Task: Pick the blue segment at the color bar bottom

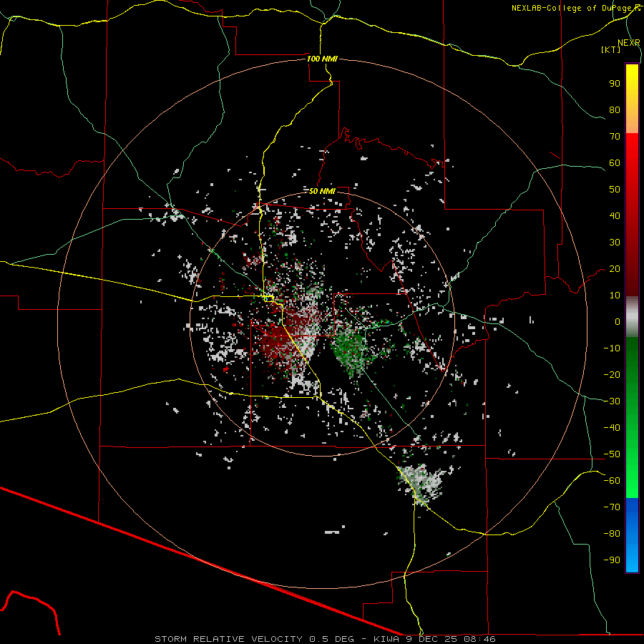Action: pyautogui.click(x=632, y=535)
